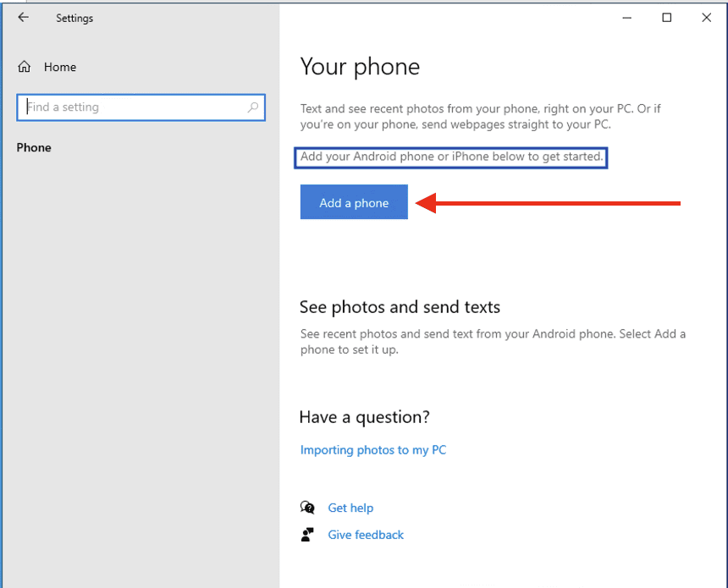Open the Give feedback link

pos(366,535)
